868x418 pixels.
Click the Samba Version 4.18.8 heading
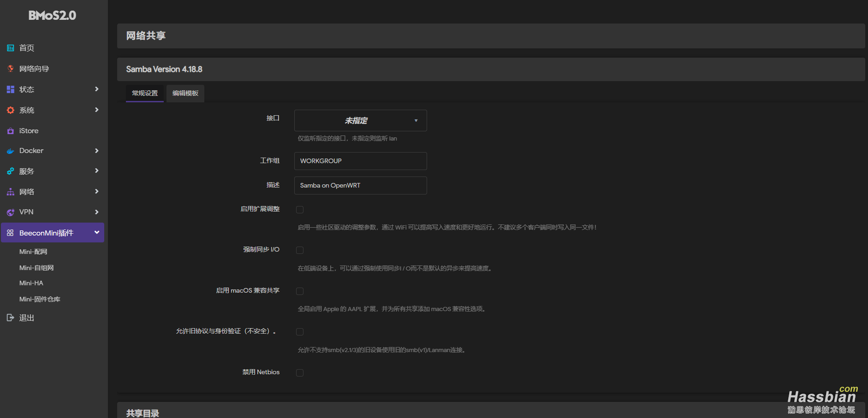click(164, 69)
